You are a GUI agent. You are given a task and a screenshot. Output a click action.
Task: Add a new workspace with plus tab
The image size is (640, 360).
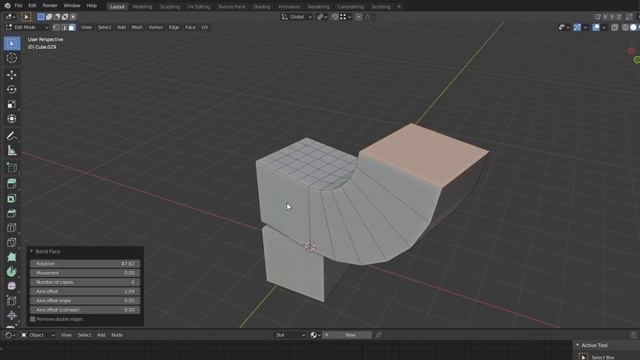point(399,7)
